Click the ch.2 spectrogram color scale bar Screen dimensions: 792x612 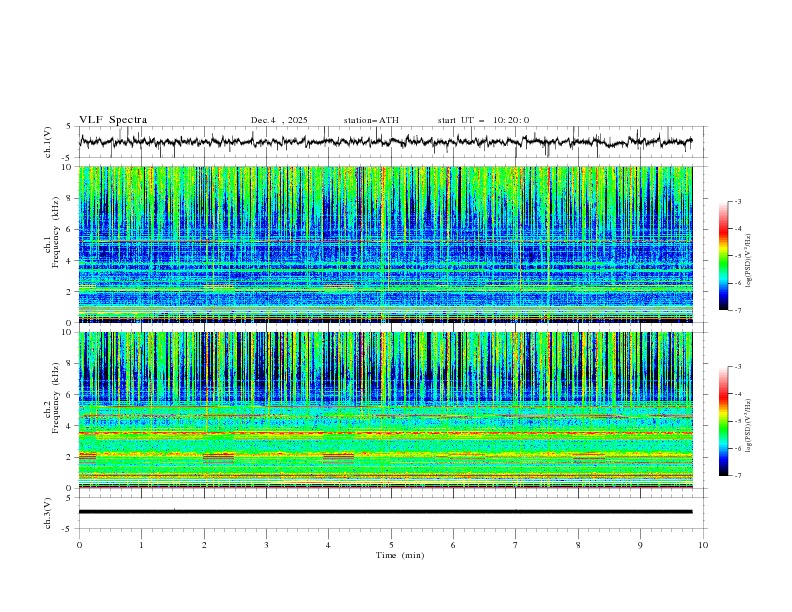coord(724,421)
